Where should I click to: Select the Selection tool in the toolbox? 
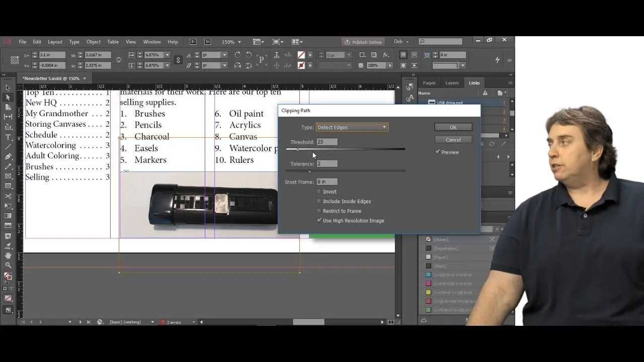[x=8, y=88]
